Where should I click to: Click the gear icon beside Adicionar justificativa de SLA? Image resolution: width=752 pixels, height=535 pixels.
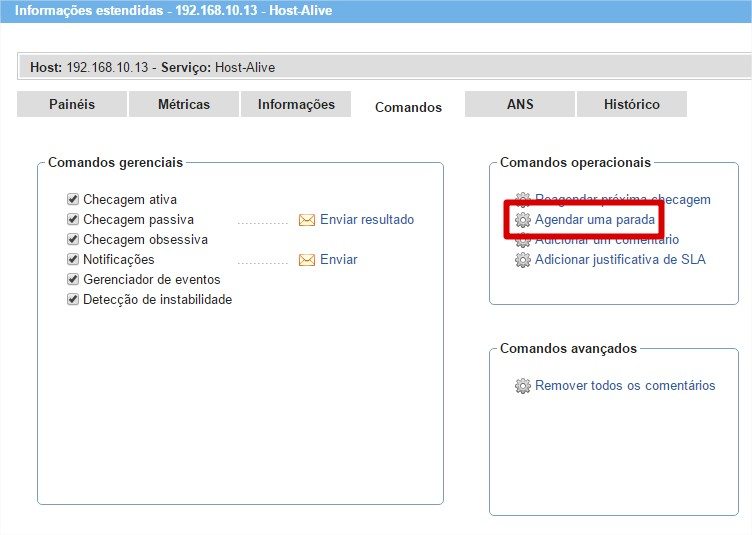[522, 260]
